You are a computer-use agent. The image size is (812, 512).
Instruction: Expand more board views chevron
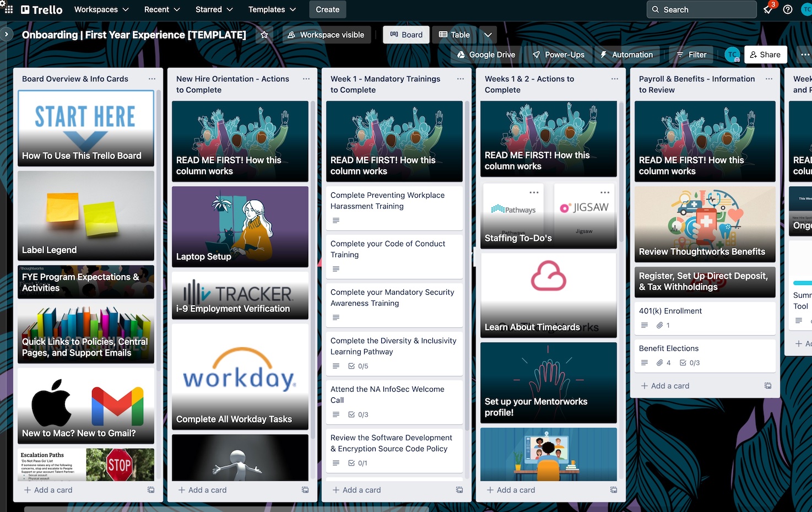click(488, 35)
